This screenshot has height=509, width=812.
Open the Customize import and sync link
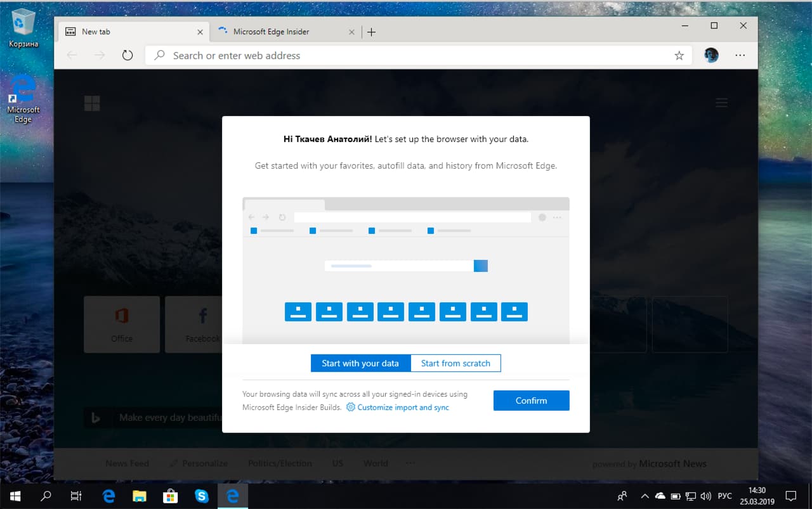[403, 408]
